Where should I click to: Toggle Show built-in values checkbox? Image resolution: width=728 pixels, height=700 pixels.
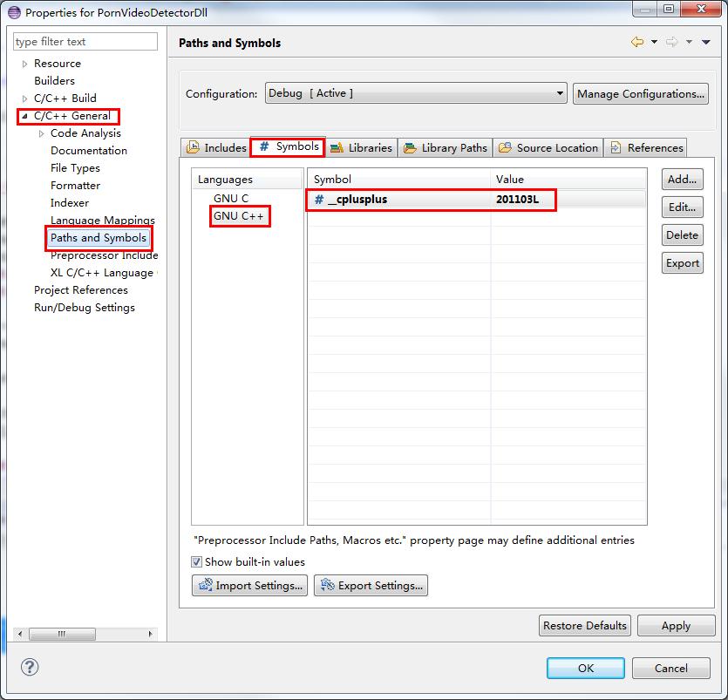[197, 561]
